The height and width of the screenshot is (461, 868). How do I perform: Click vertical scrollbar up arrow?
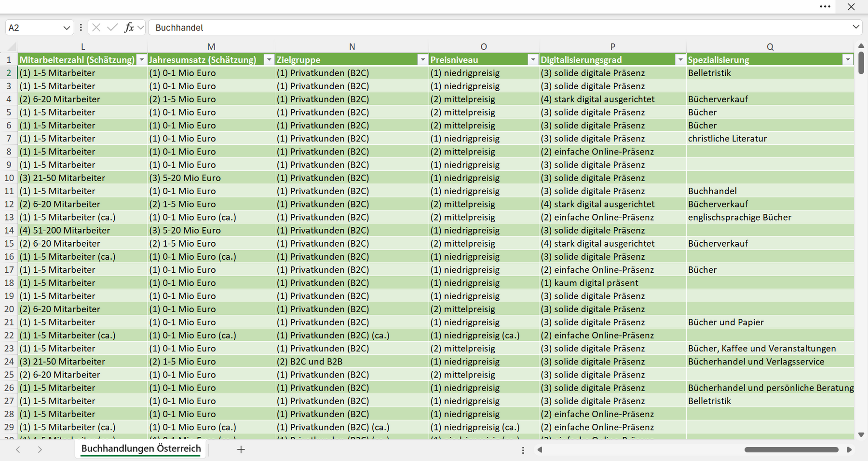tap(861, 46)
